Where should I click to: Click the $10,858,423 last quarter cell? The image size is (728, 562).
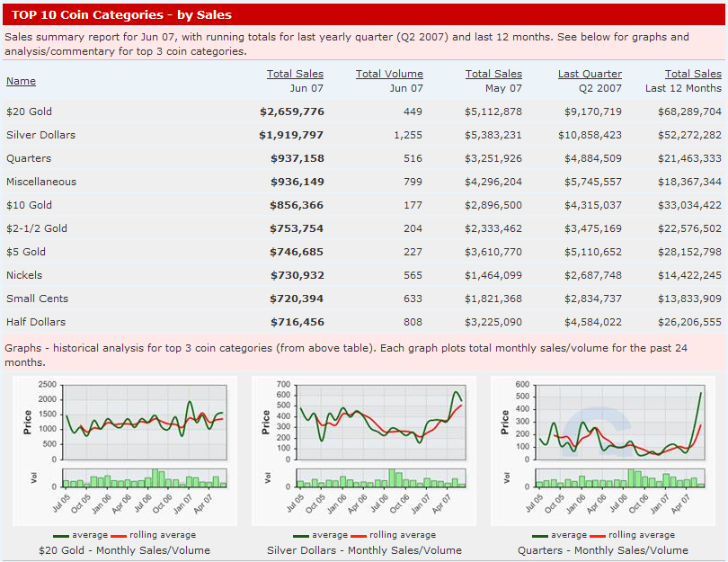[590, 135]
